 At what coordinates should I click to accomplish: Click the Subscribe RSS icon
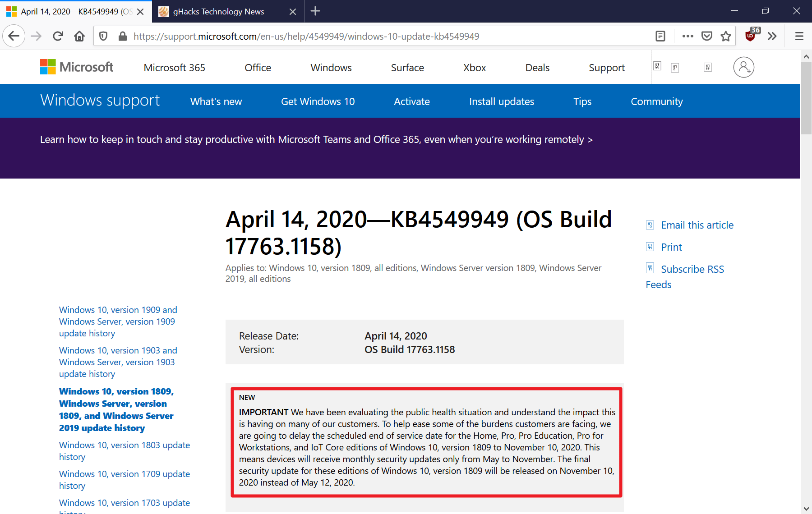coord(650,268)
